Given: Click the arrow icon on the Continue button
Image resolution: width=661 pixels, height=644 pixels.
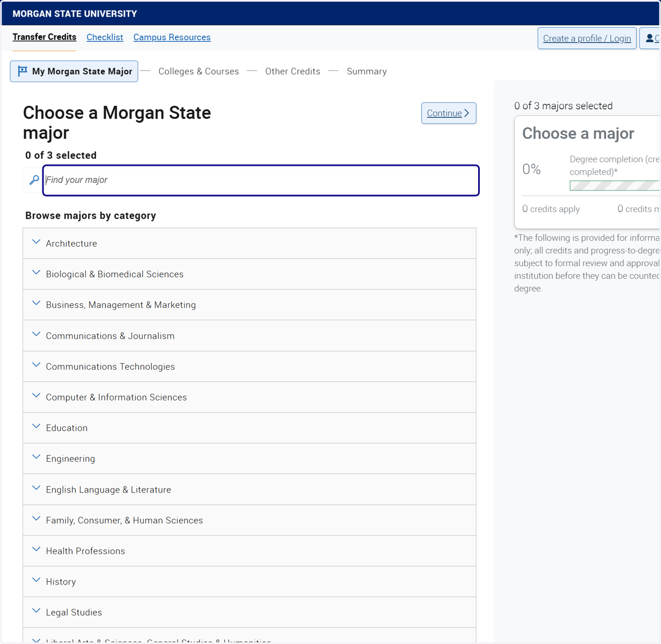Looking at the screenshot, I should click(x=467, y=113).
